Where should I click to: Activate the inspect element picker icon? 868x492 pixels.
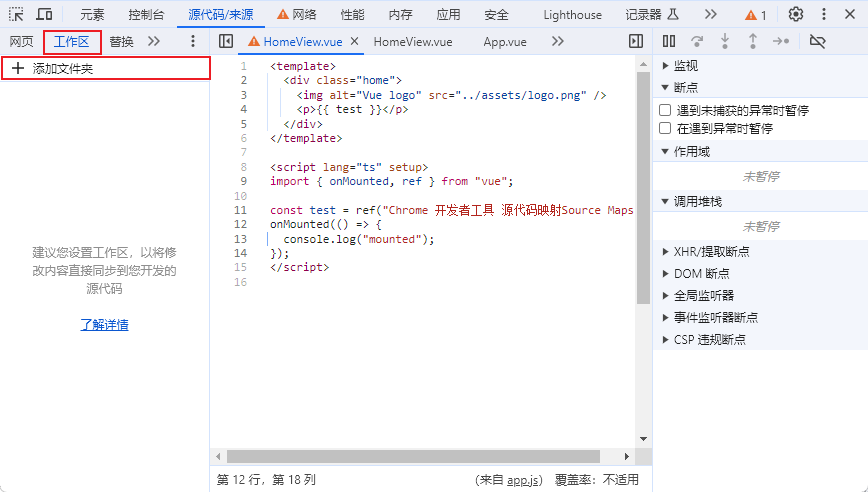point(16,14)
